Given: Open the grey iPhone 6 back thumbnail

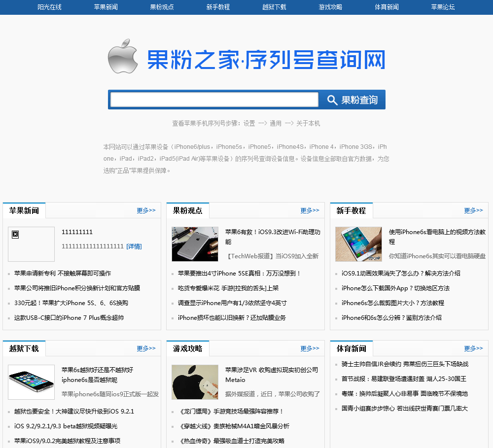Looking at the screenshot, I should 195,244.
